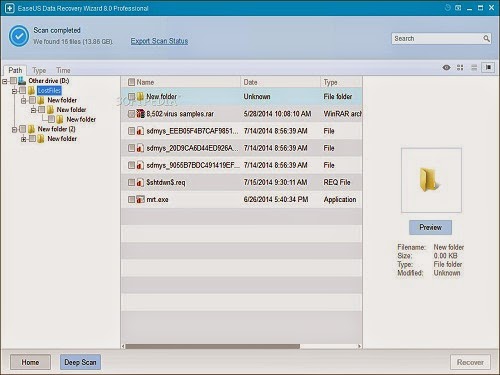500x375 pixels.
Task: Click the mrt.exe application icon
Action: click(140, 199)
